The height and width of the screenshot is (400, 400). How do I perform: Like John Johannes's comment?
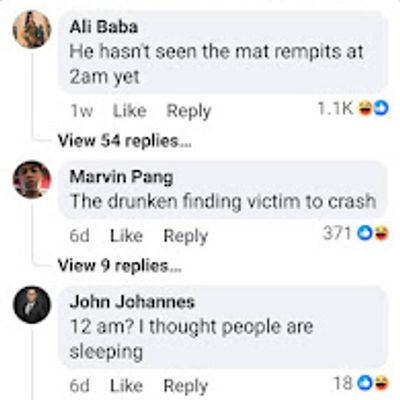pyautogui.click(x=127, y=386)
